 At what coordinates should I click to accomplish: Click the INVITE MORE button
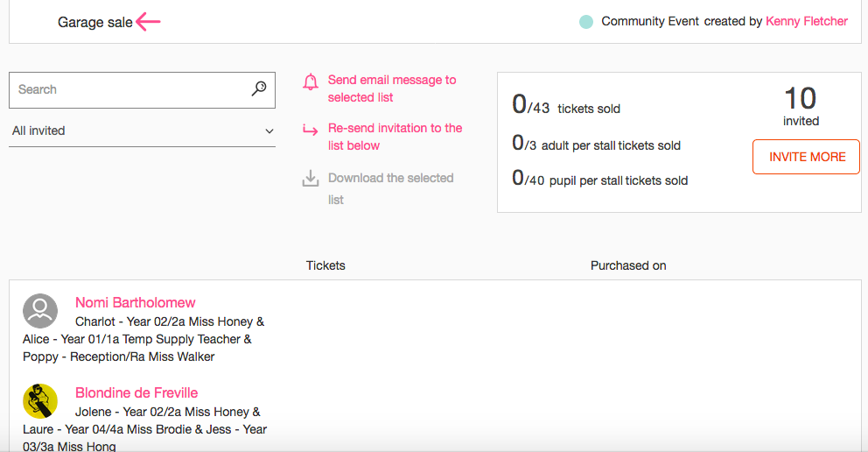point(806,157)
